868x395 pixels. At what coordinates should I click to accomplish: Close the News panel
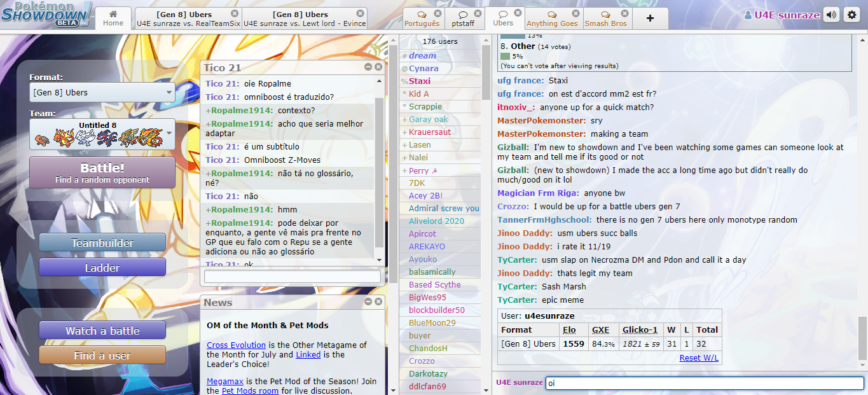point(378,301)
